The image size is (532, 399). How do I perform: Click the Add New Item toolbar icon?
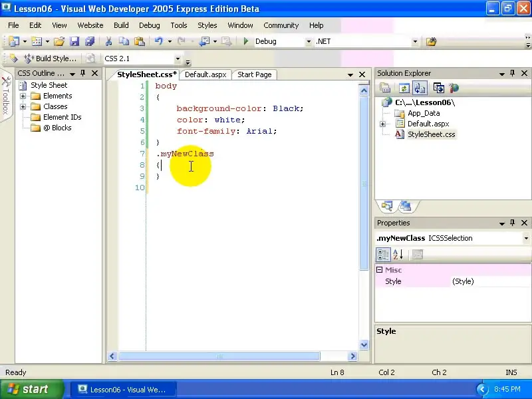click(x=37, y=41)
